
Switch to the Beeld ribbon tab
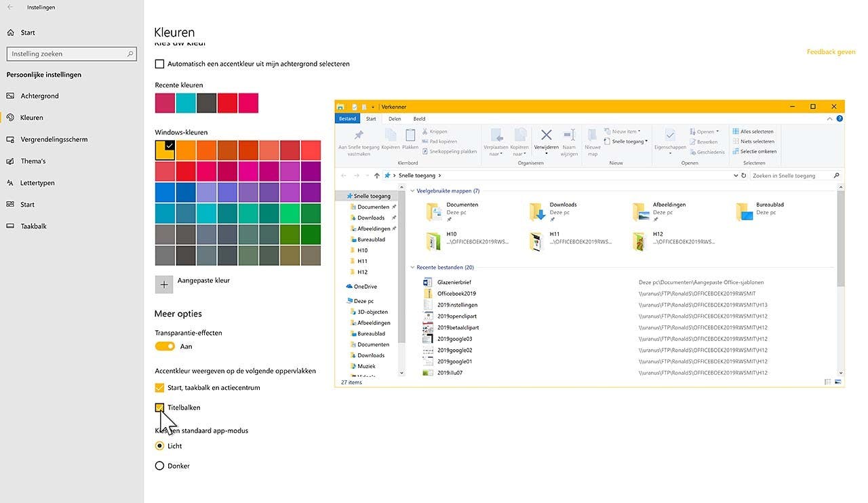click(419, 118)
